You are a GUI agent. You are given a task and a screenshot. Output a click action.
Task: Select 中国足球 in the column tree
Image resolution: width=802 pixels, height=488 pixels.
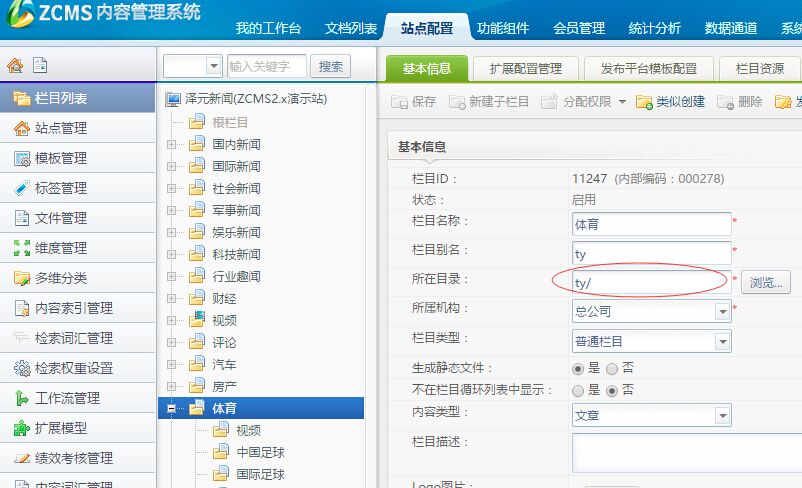260,452
